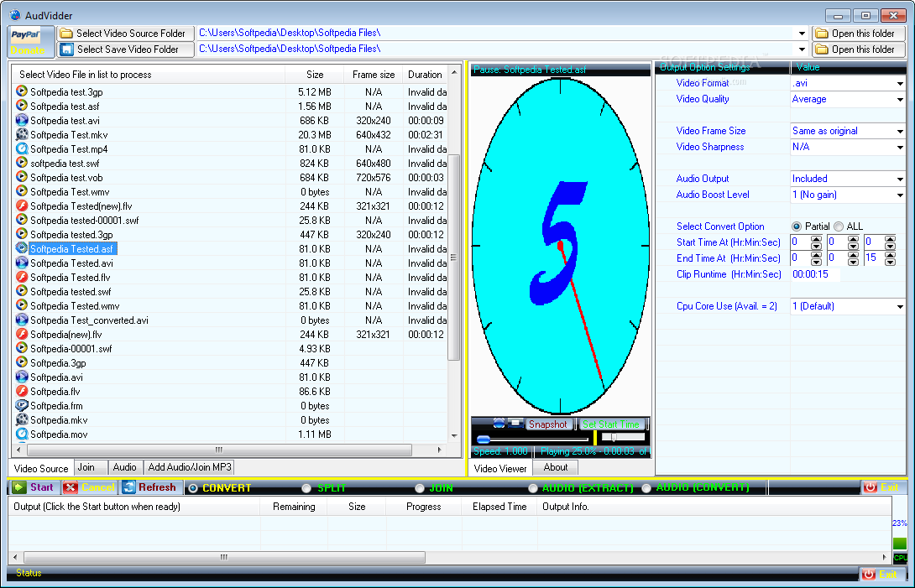Open the Video Frame Size dropdown
The height and width of the screenshot is (588, 915).
(x=900, y=131)
